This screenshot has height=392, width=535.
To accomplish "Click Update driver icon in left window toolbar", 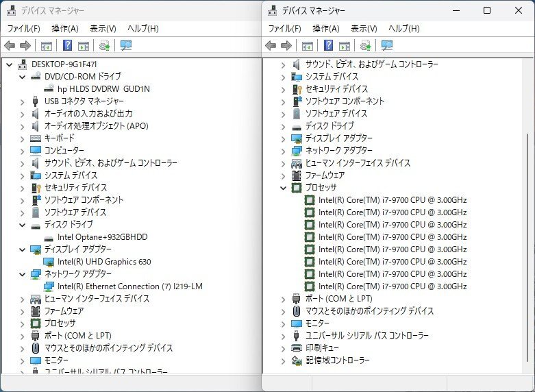I will pyautogui.click(x=104, y=45).
